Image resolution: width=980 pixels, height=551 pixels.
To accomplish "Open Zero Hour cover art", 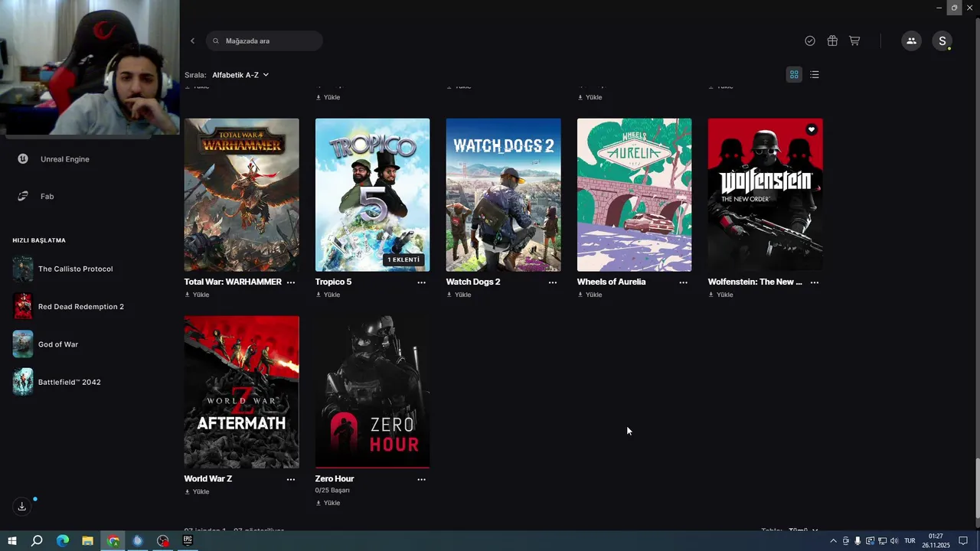I will pos(372,392).
